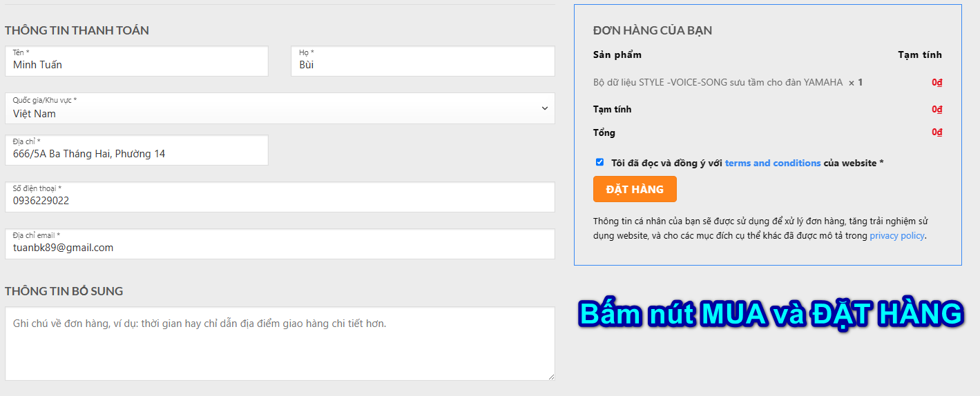This screenshot has height=396, width=980.
Task: Click the Sản phẩm column header
Action: tap(617, 55)
